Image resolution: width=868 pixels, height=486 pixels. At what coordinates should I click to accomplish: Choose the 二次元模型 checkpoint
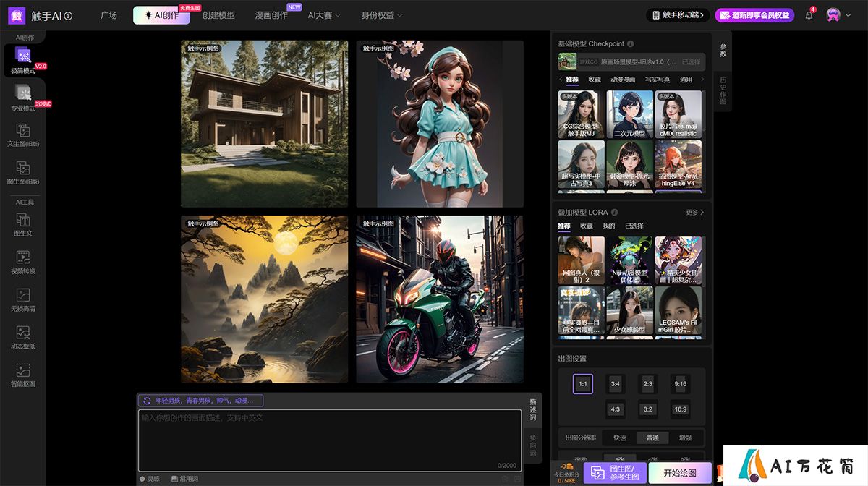point(629,114)
